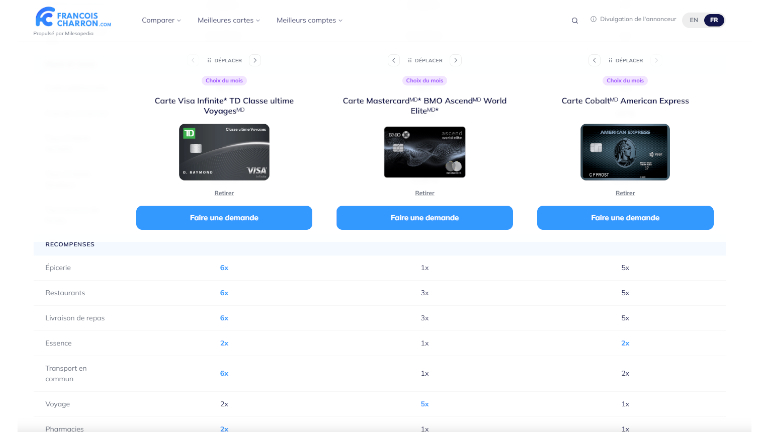Click Cobalt 5x value in Épicerie row

(625, 267)
